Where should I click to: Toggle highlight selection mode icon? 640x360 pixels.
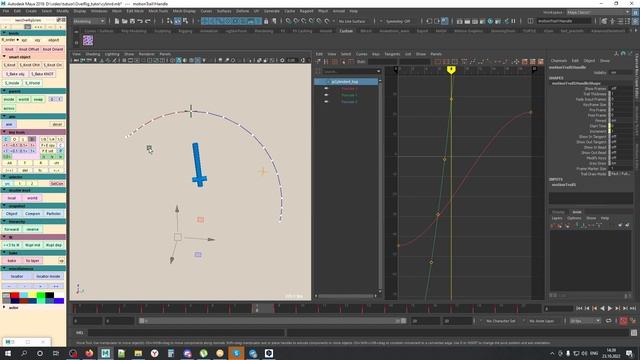[x=274, y=21]
